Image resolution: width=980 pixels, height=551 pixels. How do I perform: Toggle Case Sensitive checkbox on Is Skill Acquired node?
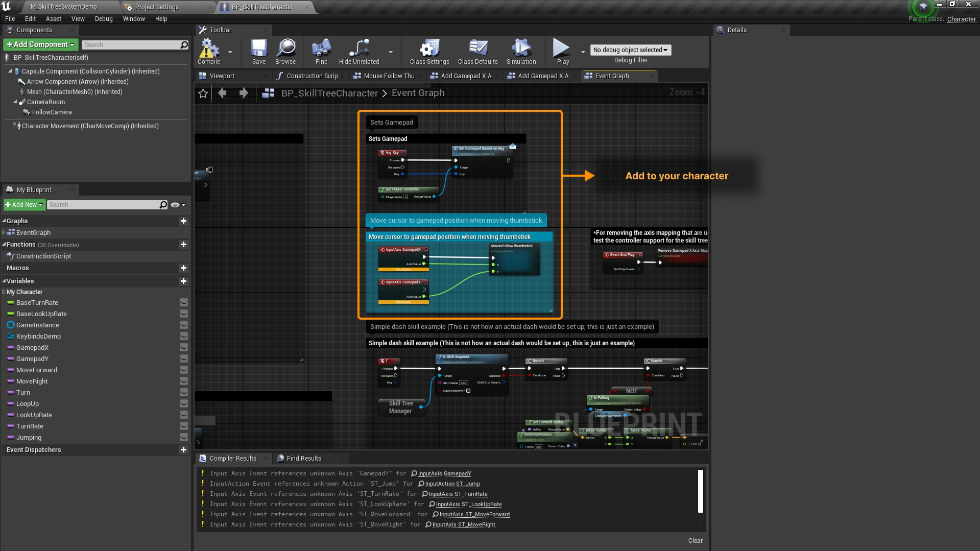coord(468,391)
